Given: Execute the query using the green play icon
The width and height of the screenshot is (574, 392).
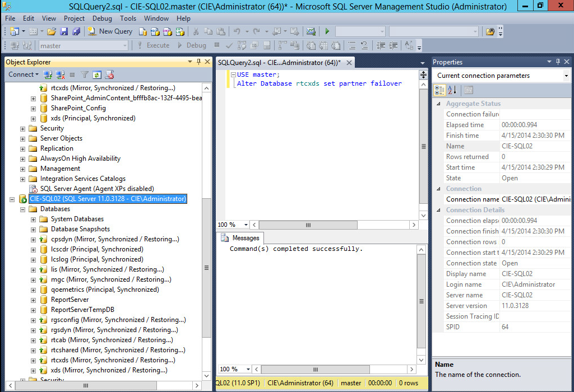Looking at the screenshot, I should [x=327, y=32].
